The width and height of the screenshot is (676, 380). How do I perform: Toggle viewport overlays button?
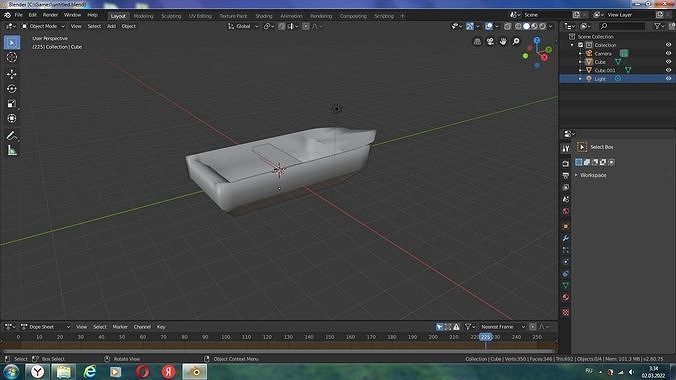pos(488,26)
